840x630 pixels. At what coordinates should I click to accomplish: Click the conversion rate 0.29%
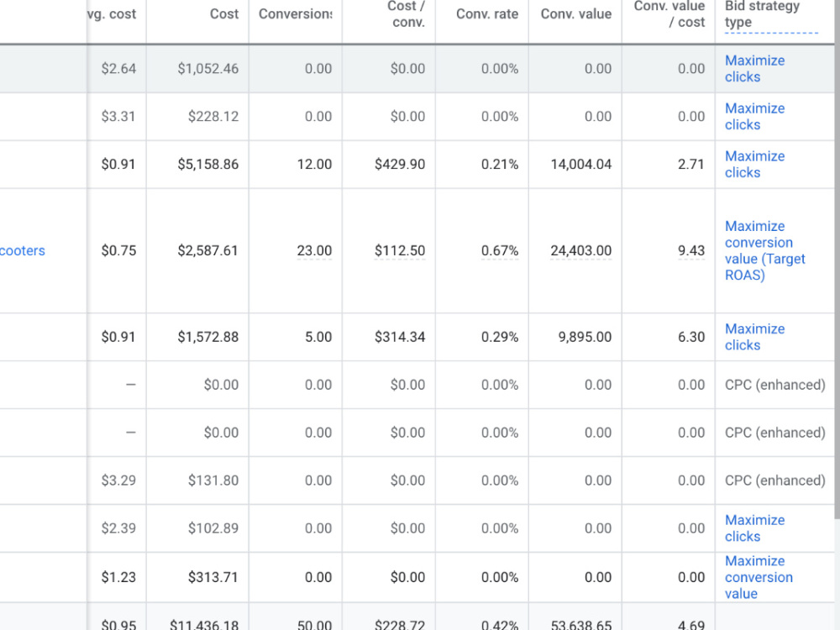(x=500, y=337)
